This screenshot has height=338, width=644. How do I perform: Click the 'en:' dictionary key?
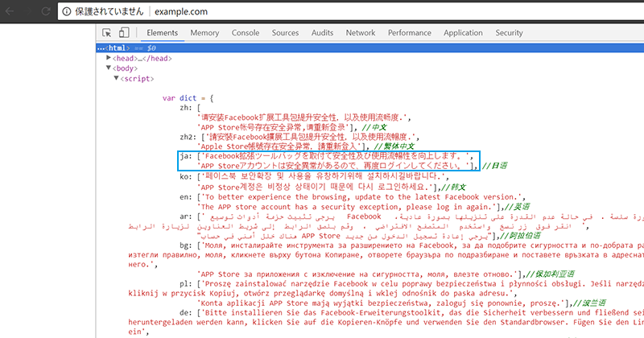186,197
